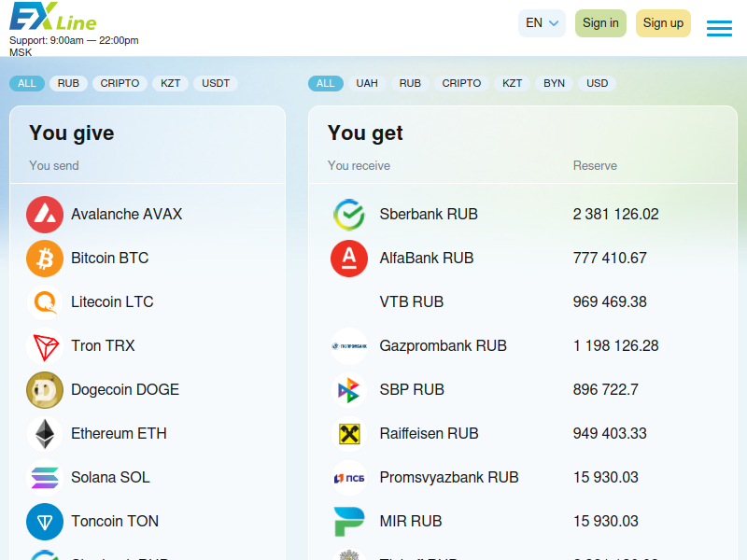The height and width of the screenshot is (560, 747).
Task: Choose Litecoin LTC to send
Action: [148, 302]
